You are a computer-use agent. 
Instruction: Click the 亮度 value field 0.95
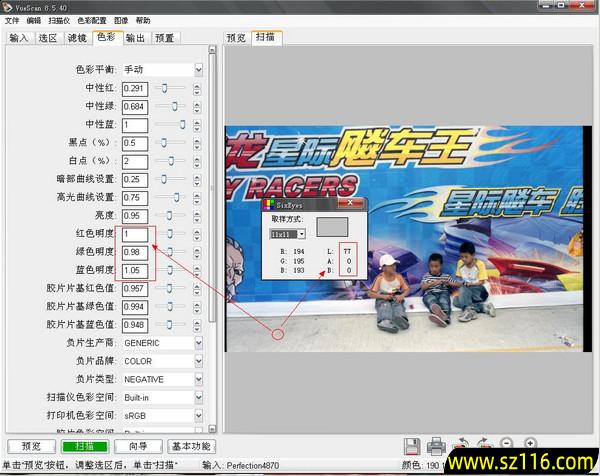coord(135,216)
